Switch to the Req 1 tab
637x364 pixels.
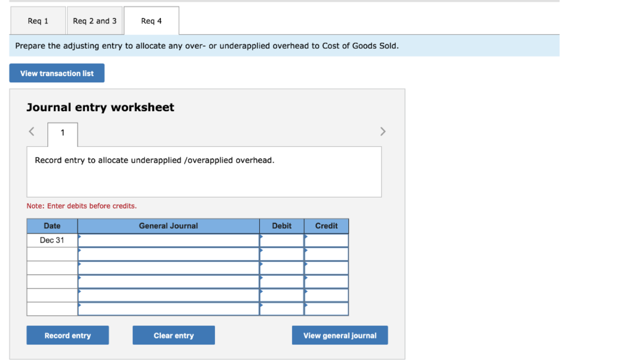pos(38,20)
